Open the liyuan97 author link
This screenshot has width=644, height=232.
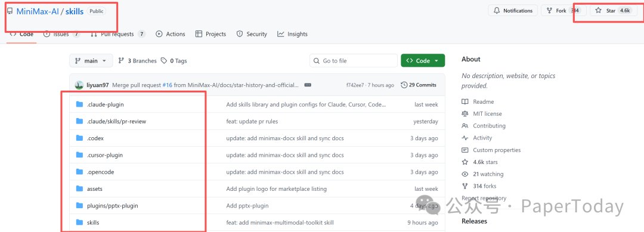pyautogui.click(x=98, y=85)
